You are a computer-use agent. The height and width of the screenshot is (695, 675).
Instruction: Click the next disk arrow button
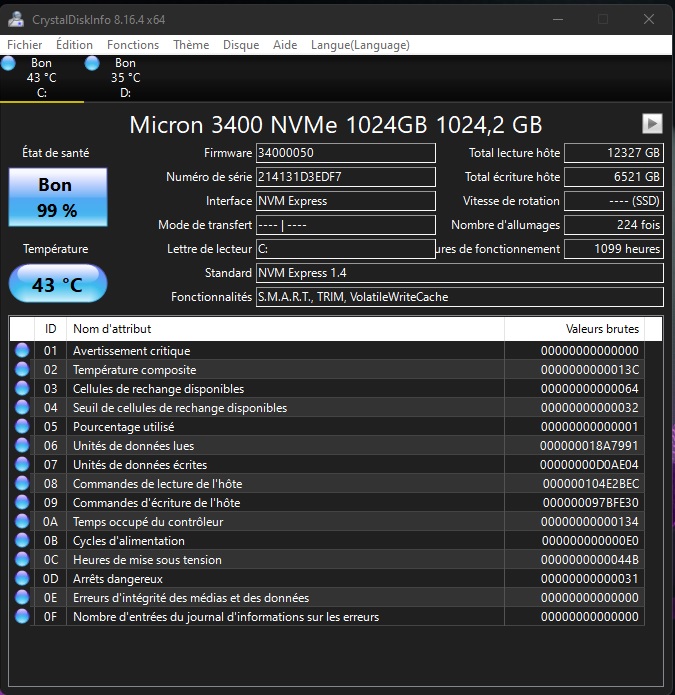click(x=652, y=124)
